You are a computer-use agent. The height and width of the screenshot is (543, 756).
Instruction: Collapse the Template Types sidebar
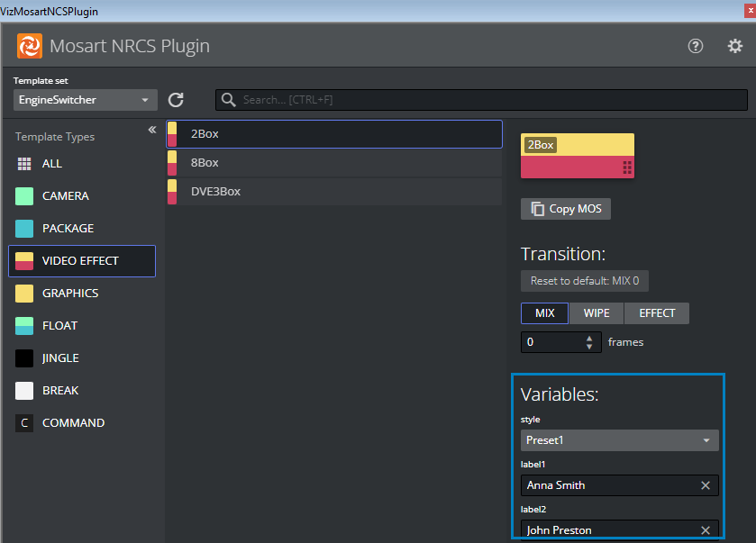coord(152,131)
